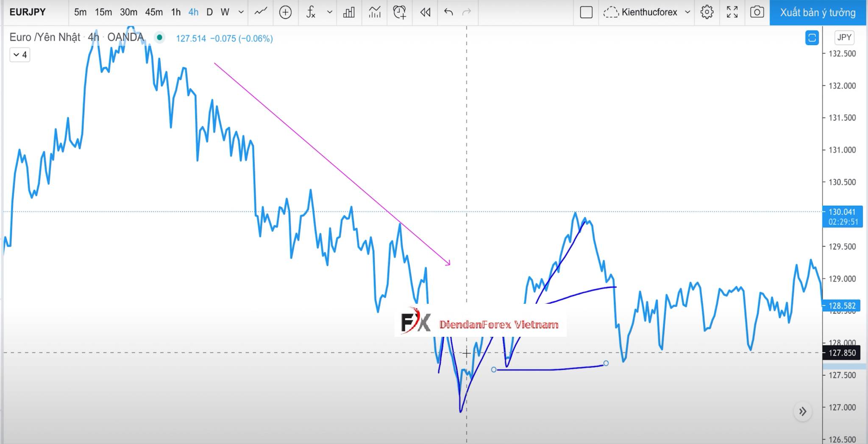The height and width of the screenshot is (444, 868).
Task: Take a chart snapshot with camera
Action: point(757,12)
